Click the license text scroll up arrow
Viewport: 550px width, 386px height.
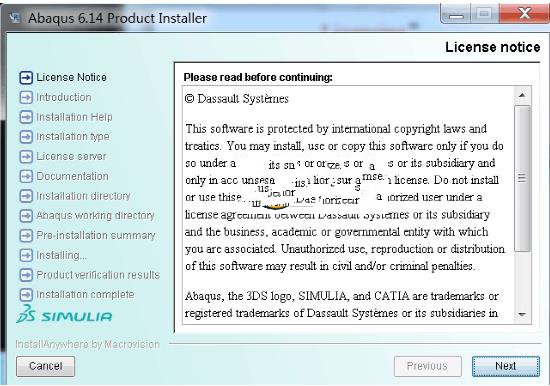(x=522, y=95)
